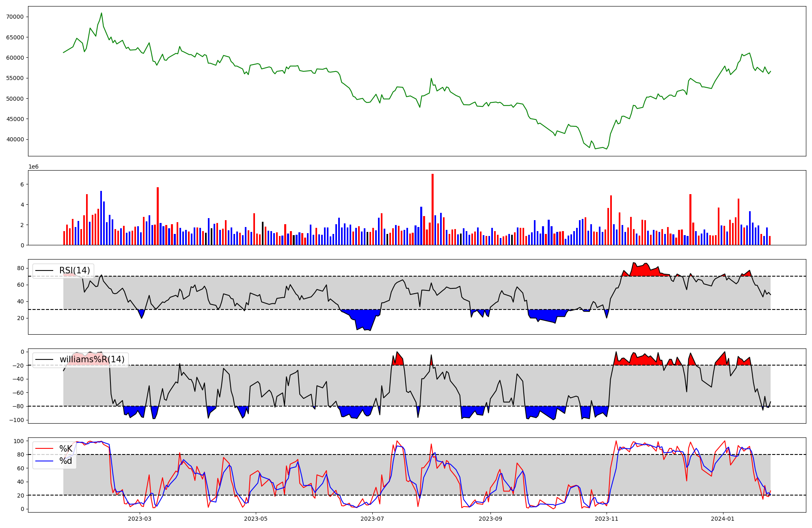Screen dimensions: 812x528
Task: Click the red %K line swatch in legend
Action: 44,449
